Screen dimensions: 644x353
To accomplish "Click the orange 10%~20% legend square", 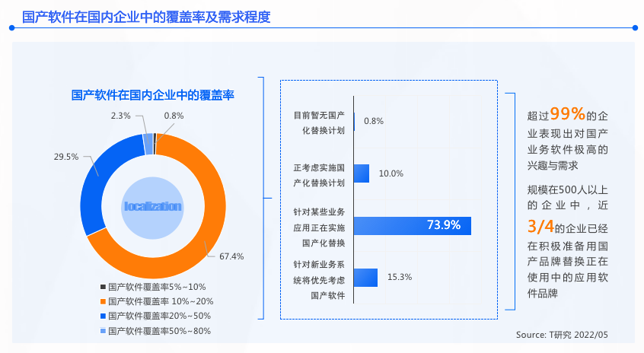I will coord(103,301).
